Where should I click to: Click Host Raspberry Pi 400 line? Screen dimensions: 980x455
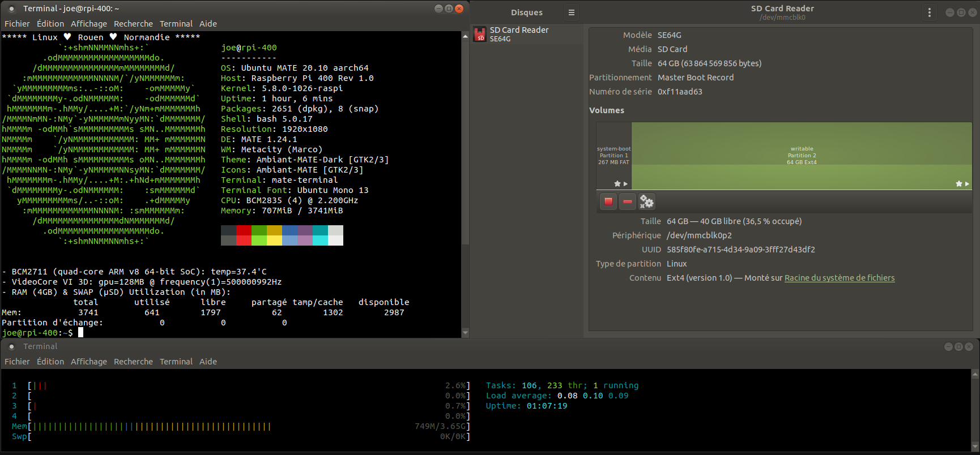(297, 78)
